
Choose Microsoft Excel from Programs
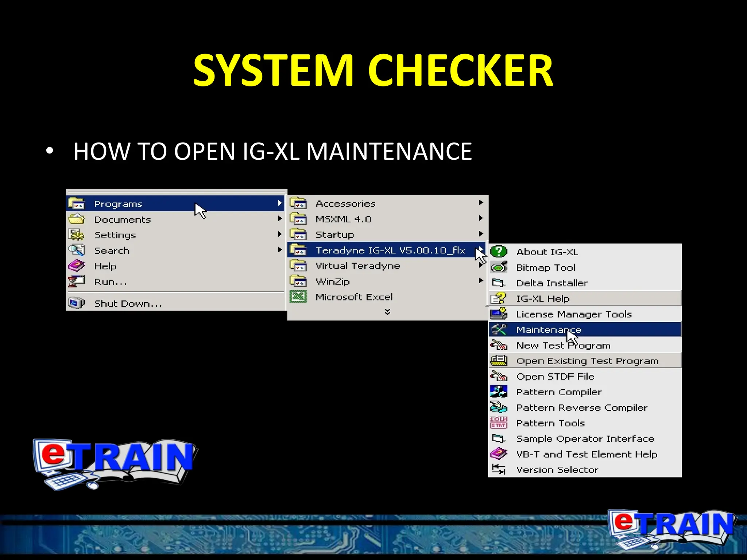(387, 297)
